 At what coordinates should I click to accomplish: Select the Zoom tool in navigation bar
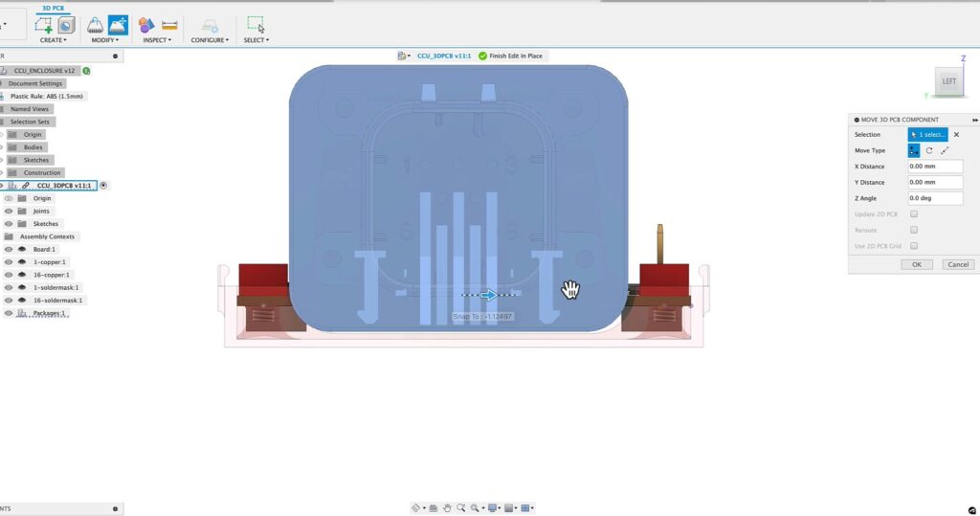point(460,508)
